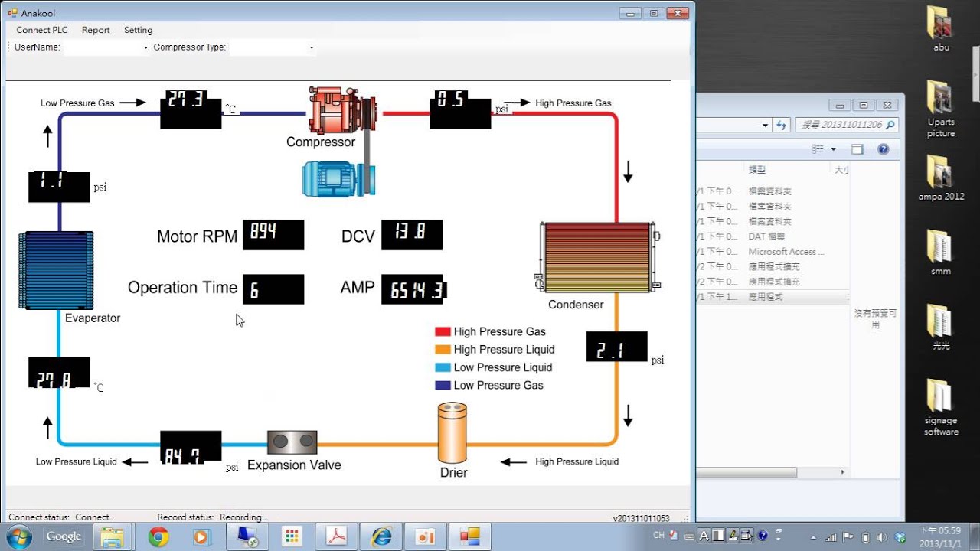Viewport: 980px width, 551px height.
Task: Click the 1.1 psi evaporator outlet display
Action: pos(59,187)
